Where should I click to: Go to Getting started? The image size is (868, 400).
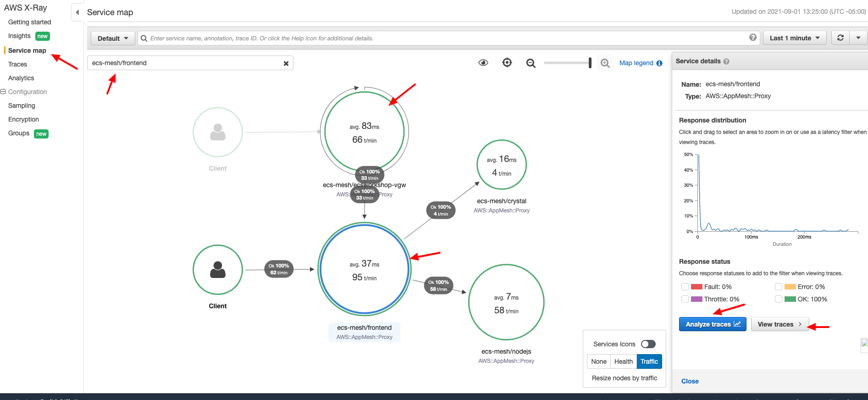(30, 22)
